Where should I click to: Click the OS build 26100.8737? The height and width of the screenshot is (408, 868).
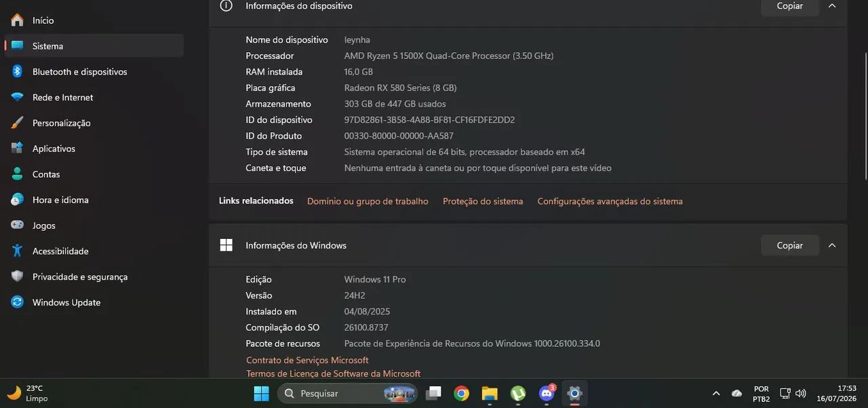point(366,328)
